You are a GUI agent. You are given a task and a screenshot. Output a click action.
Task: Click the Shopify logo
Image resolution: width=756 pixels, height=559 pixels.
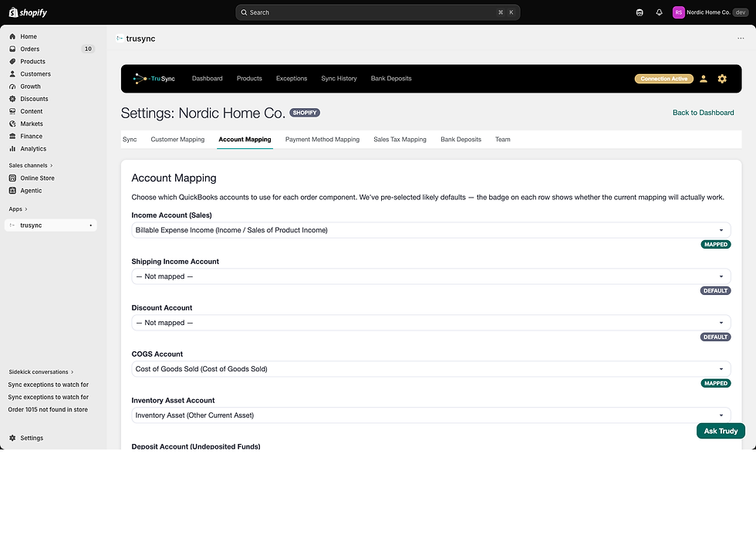click(28, 12)
